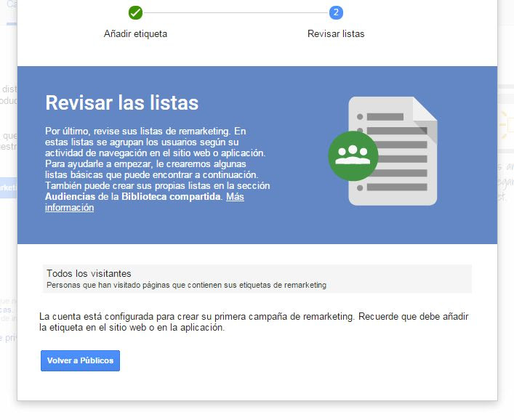Click the blue step 2 circle
The height and width of the screenshot is (420, 514).
click(x=336, y=13)
